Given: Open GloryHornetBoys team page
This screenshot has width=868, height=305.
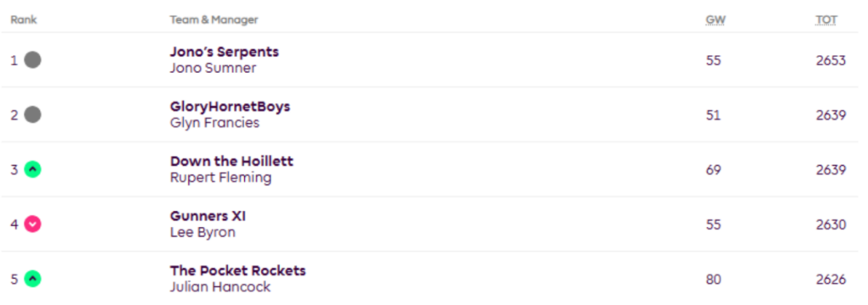Looking at the screenshot, I should 230,106.
